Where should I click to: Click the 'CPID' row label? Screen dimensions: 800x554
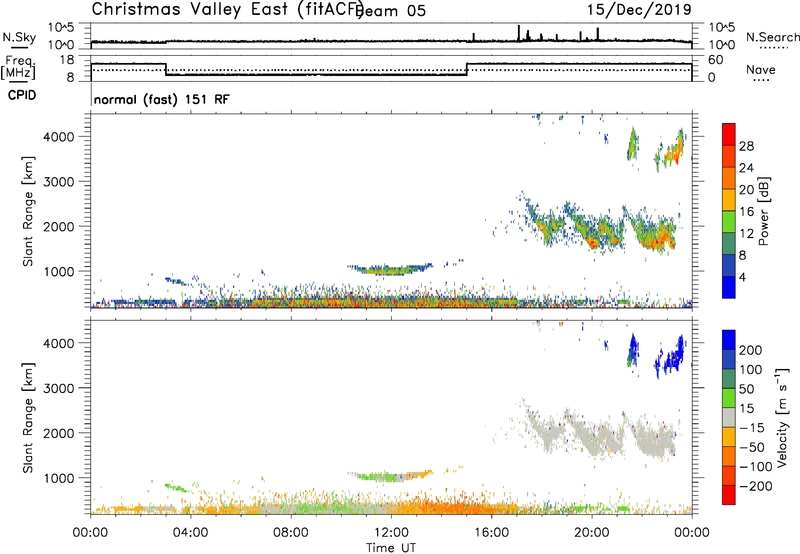pyautogui.click(x=21, y=95)
